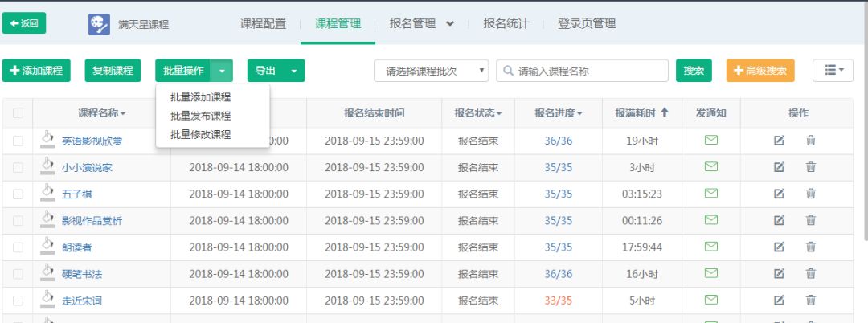This screenshot has width=868, height=323.
Task: Delete the 朗读者 course
Action: pyautogui.click(x=810, y=247)
